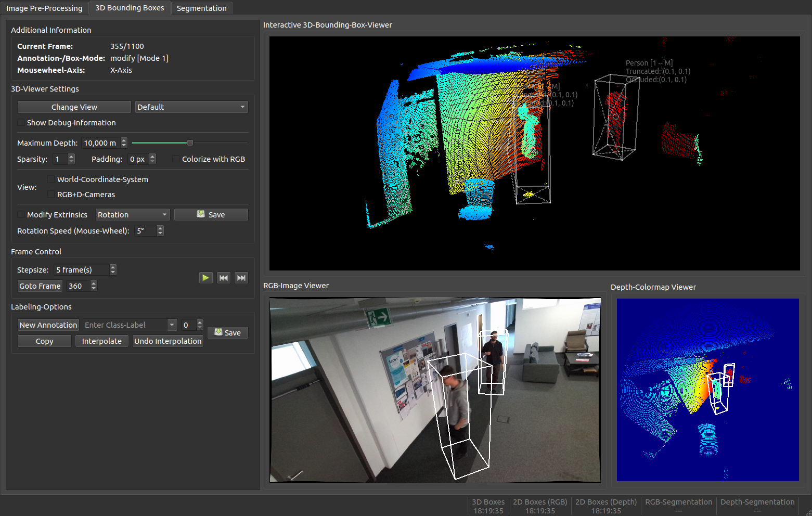Click 2D Boxes (RGB) status entry

click(540, 506)
